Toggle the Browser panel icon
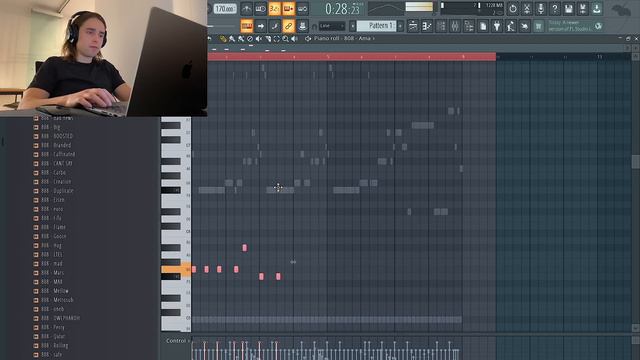The width and height of the screenshot is (640, 360). click(469, 26)
